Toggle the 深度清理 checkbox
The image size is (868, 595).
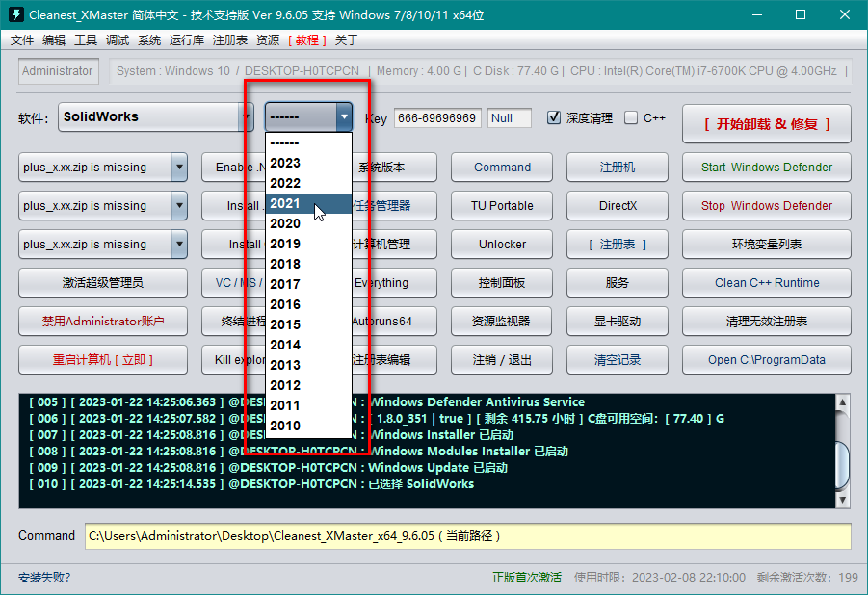[x=554, y=117]
